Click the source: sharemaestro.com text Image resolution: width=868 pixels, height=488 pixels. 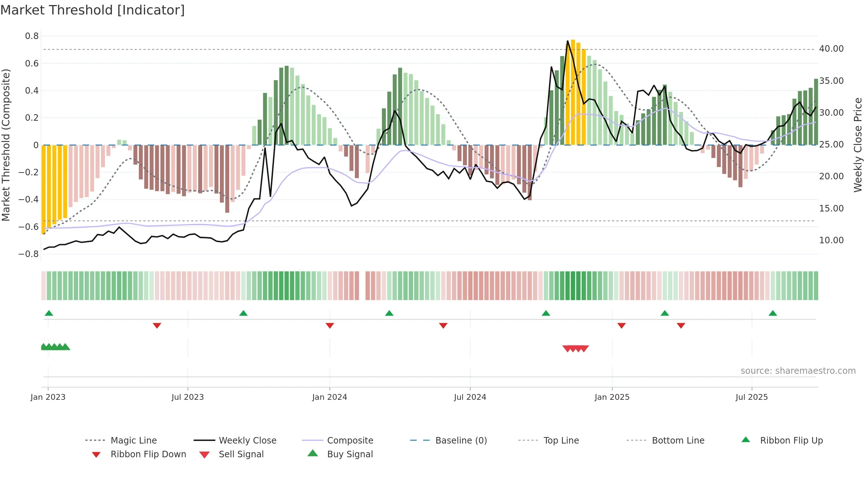point(798,371)
